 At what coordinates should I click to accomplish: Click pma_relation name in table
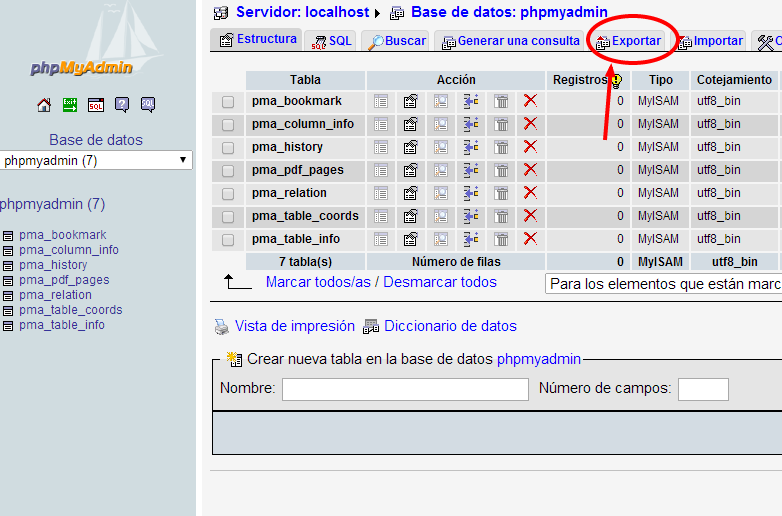pyautogui.click(x=289, y=193)
